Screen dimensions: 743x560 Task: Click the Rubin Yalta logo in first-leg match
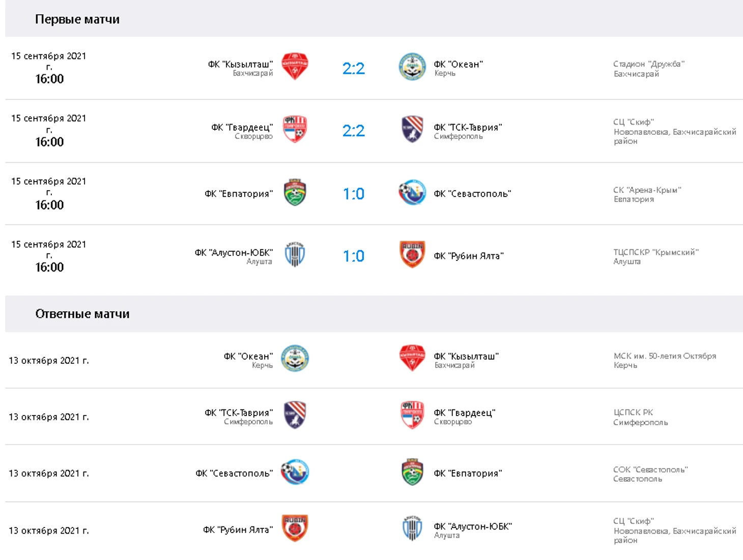pyautogui.click(x=412, y=254)
